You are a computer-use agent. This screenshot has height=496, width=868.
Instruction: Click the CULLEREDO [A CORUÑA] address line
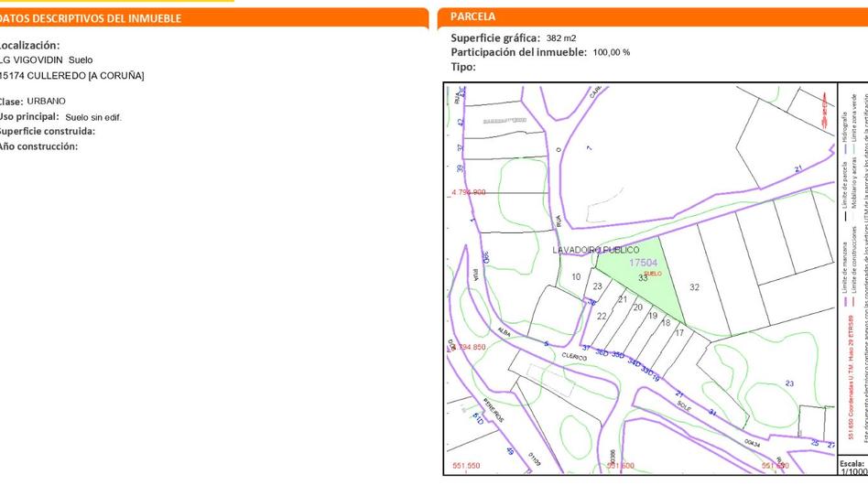pos(73,76)
